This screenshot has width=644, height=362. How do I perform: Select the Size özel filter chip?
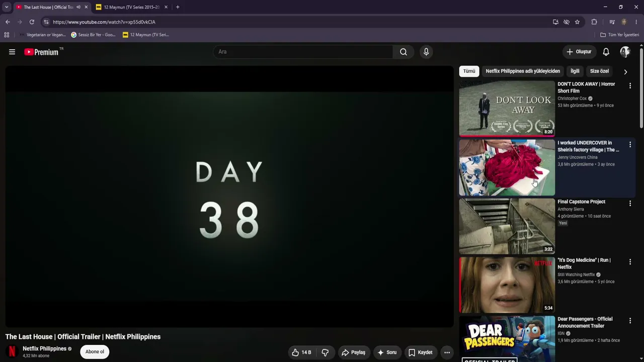point(599,71)
